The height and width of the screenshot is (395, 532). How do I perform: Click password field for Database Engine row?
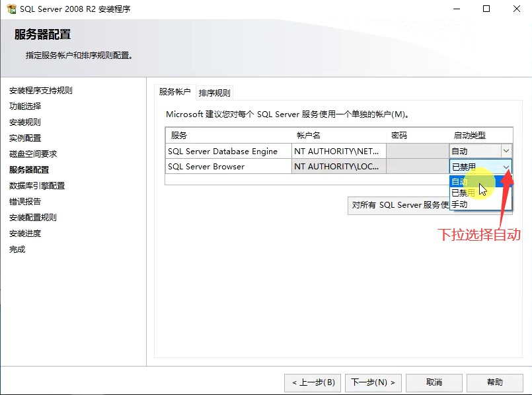[418, 151]
